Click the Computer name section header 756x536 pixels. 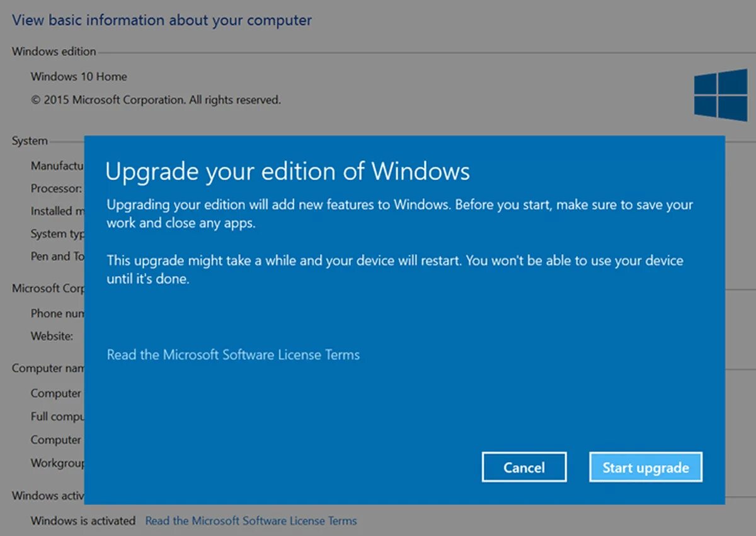(x=47, y=368)
